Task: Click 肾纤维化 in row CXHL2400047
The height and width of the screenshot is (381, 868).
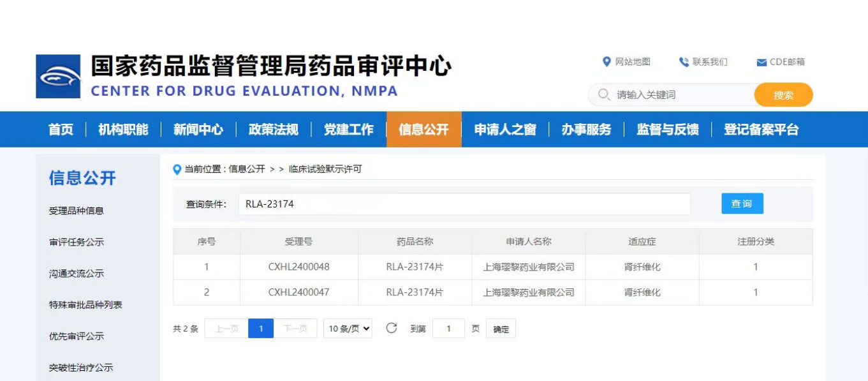Action: tap(642, 292)
